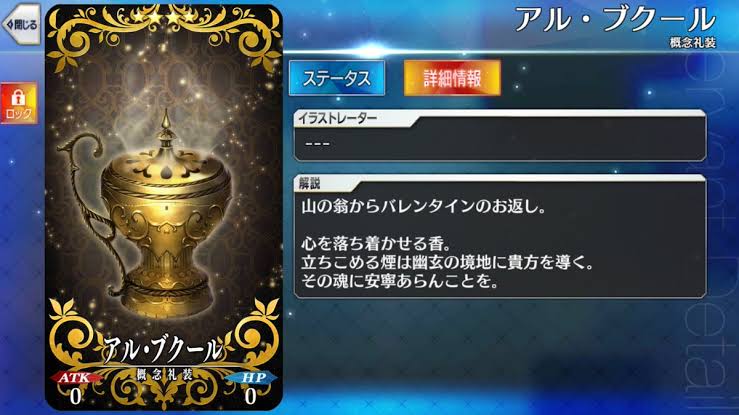Tap the blue HP badge on card

pyautogui.click(x=254, y=378)
